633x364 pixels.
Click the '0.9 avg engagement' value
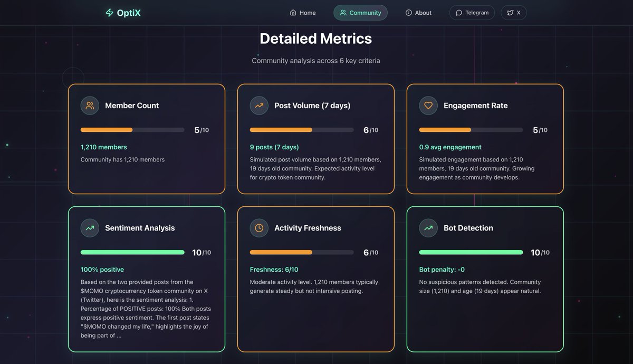point(450,147)
